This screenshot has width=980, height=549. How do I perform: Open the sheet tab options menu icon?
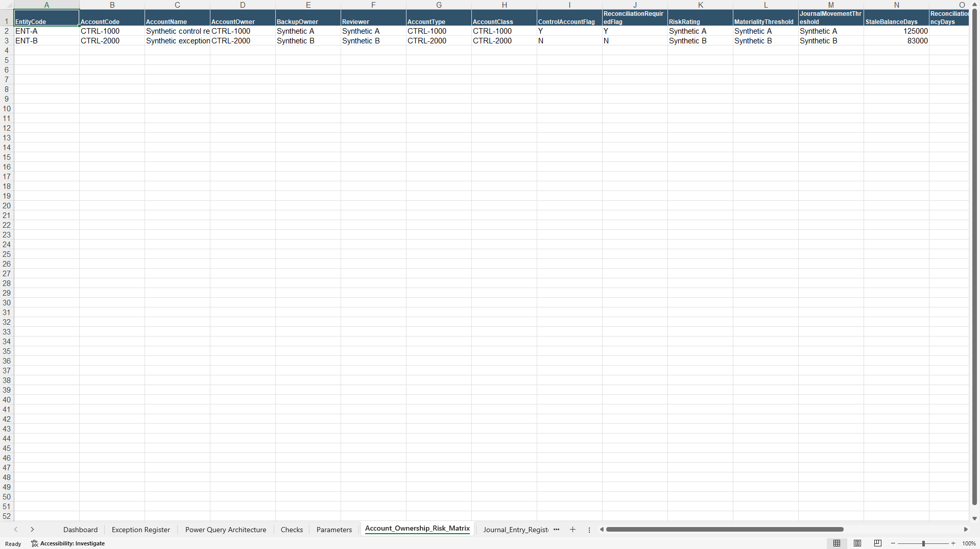pos(589,530)
